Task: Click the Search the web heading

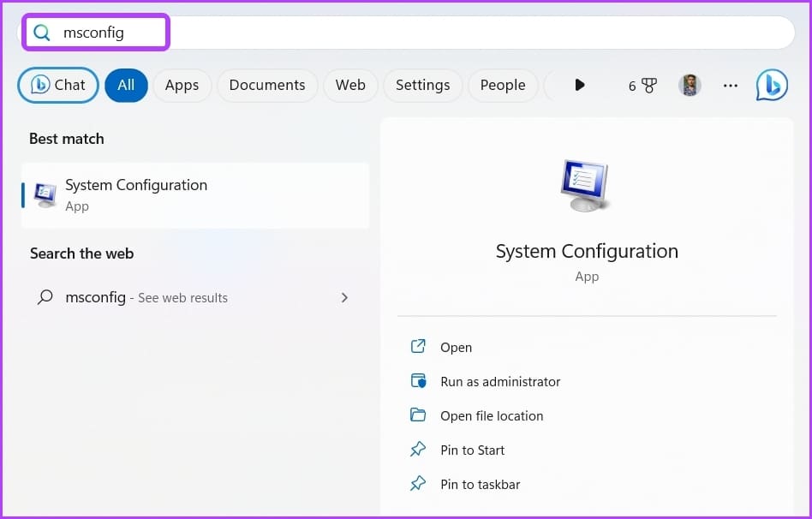Action: click(x=82, y=254)
